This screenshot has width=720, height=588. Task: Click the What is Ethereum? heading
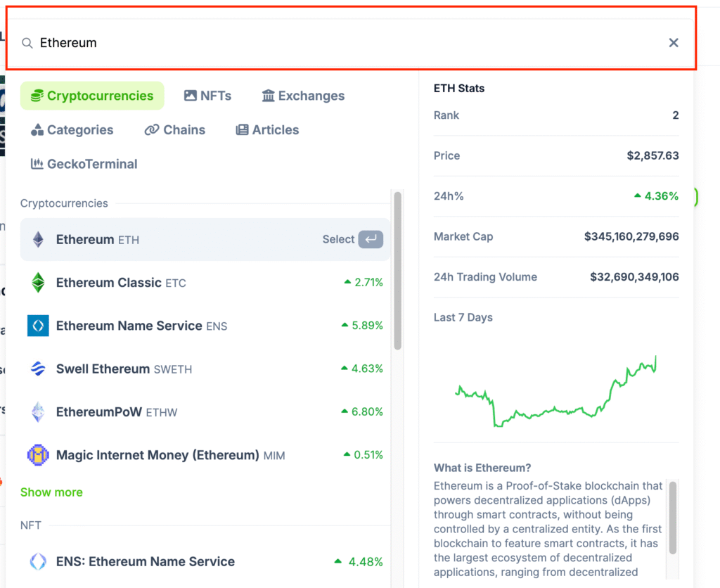pos(482,468)
